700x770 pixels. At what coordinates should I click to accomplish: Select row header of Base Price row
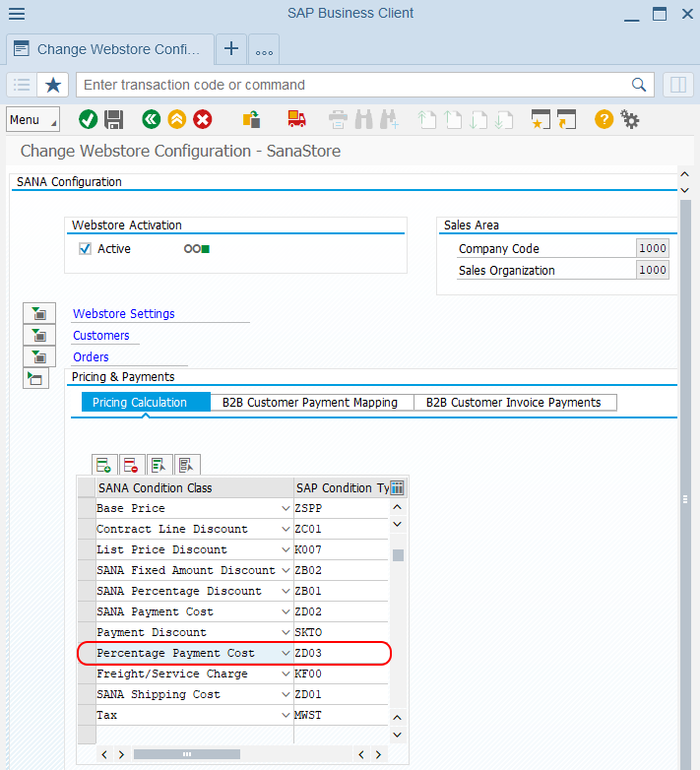87,508
